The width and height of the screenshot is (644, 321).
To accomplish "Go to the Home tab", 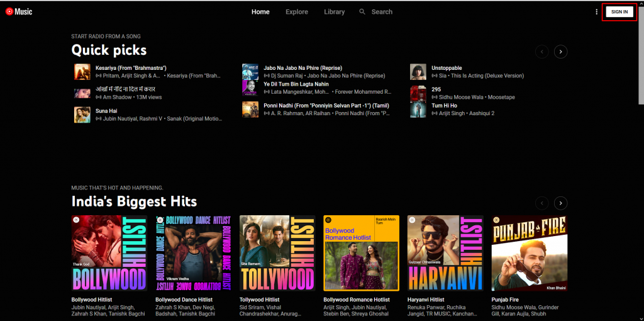I will click(260, 12).
